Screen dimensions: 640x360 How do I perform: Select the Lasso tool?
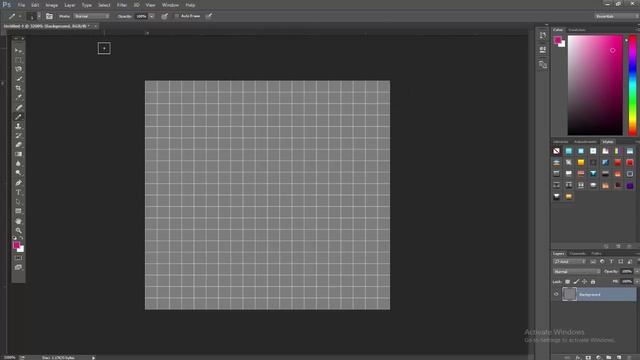pyautogui.click(x=18, y=69)
